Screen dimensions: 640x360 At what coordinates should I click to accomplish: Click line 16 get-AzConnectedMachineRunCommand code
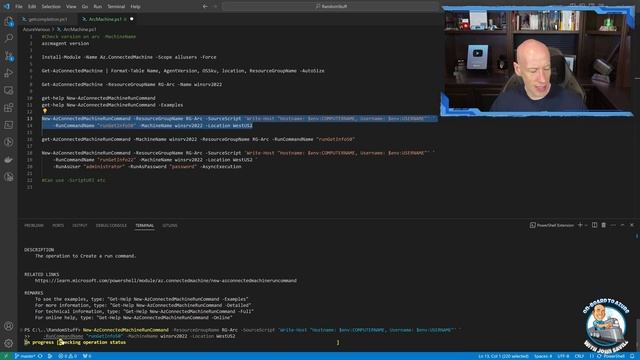(x=198, y=139)
